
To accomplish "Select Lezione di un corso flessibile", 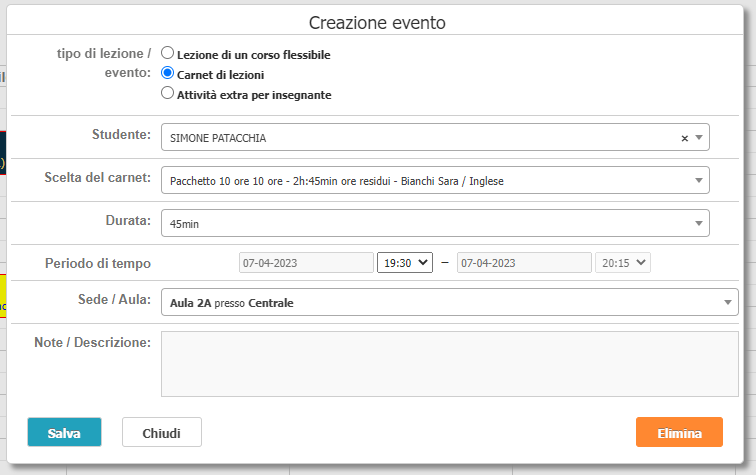I will click(167, 53).
